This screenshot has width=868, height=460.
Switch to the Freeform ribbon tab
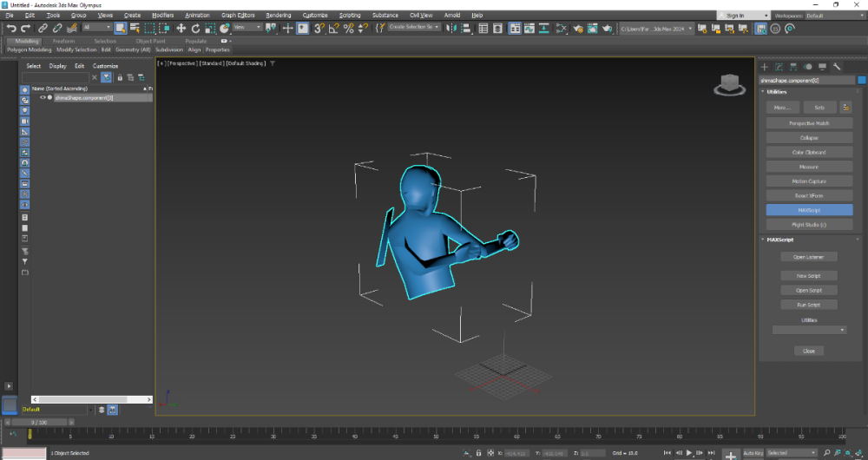[63, 41]
